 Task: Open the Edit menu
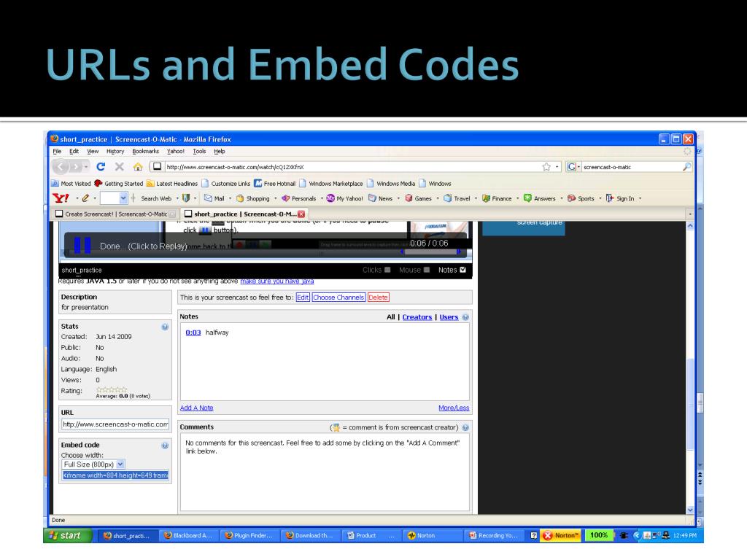(x=74, y=152)
